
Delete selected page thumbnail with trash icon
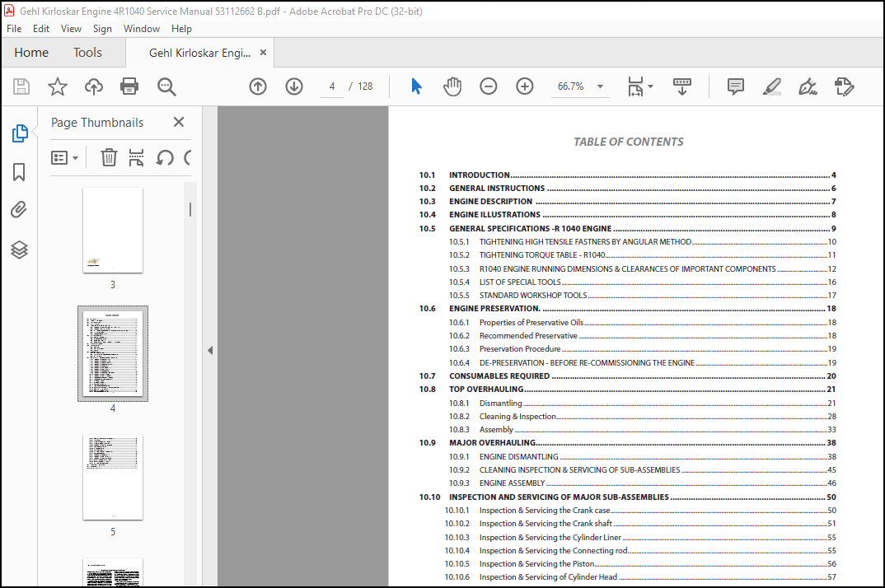pos(109,157)
